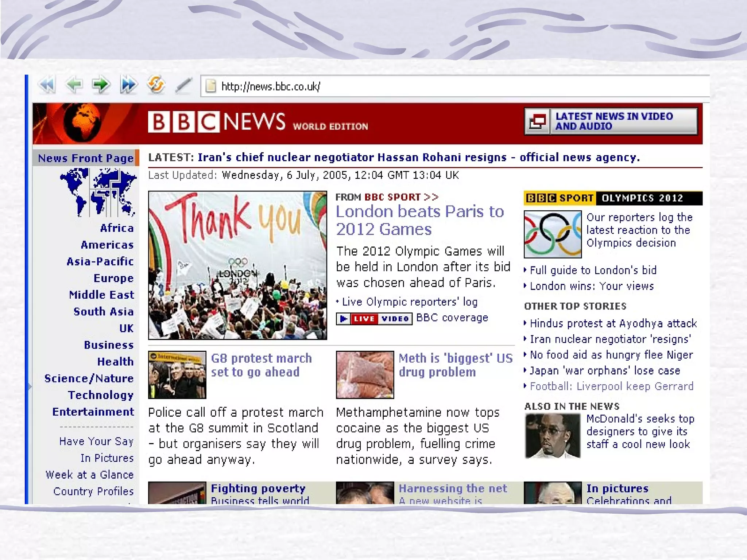Open the Africa section in sidebar
The image size is (747, 560).
click(117, 228)
